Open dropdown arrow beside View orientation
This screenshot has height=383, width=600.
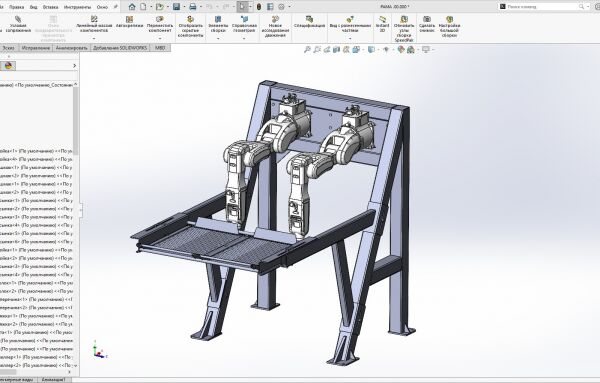click(x=363, y=49)
